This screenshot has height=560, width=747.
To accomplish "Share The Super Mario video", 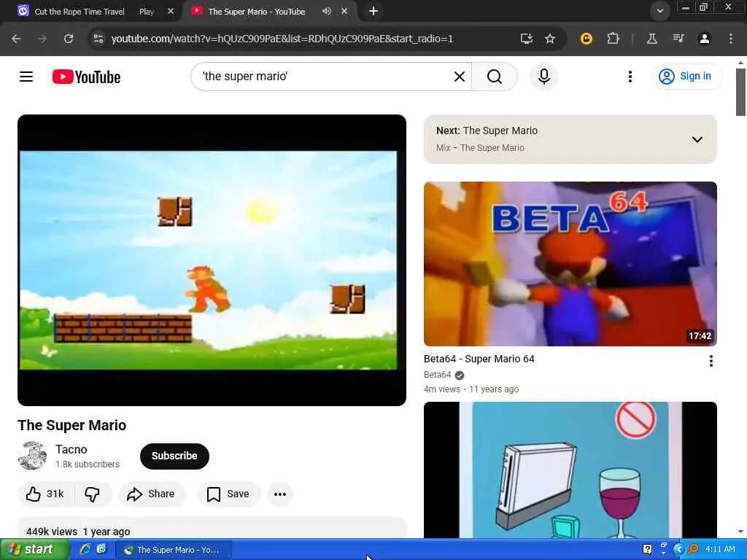I will (152, 494).
